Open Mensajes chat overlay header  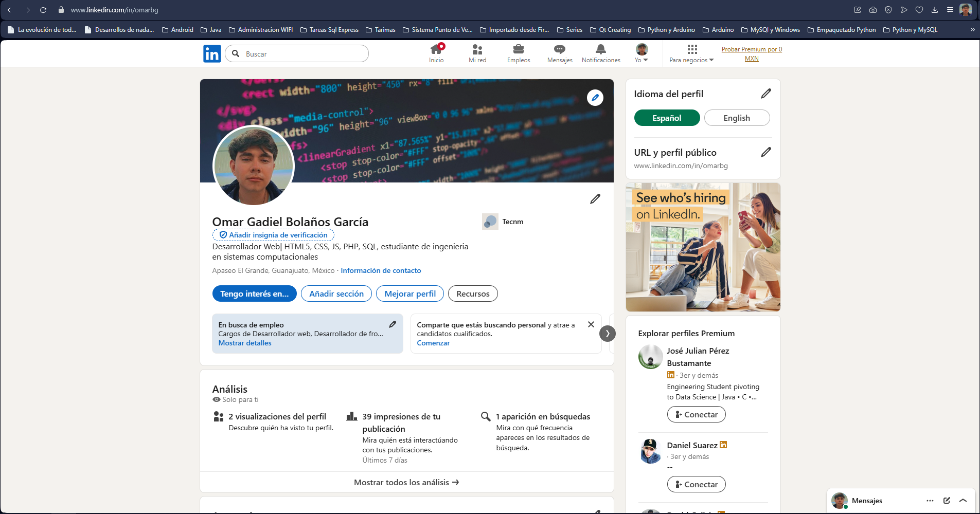coord(867,501)
